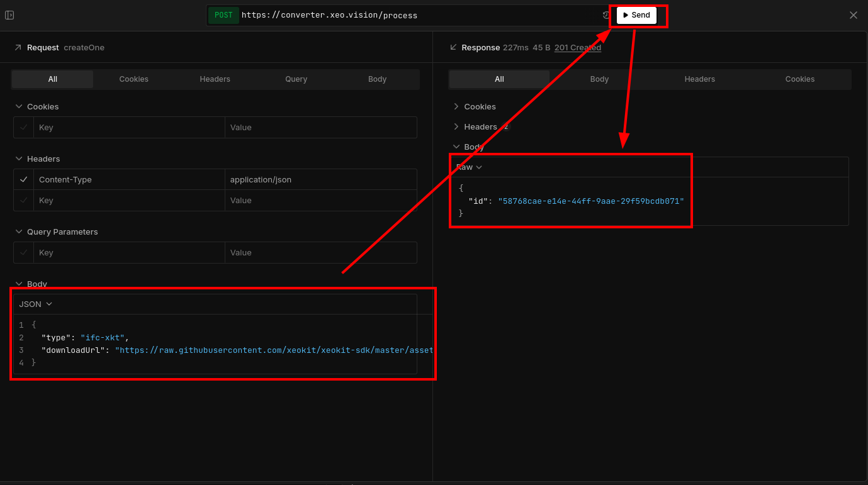Viewport: 868px width, 485px height.
Task: Open the POST method selector
Action: (x=223, y=15)
